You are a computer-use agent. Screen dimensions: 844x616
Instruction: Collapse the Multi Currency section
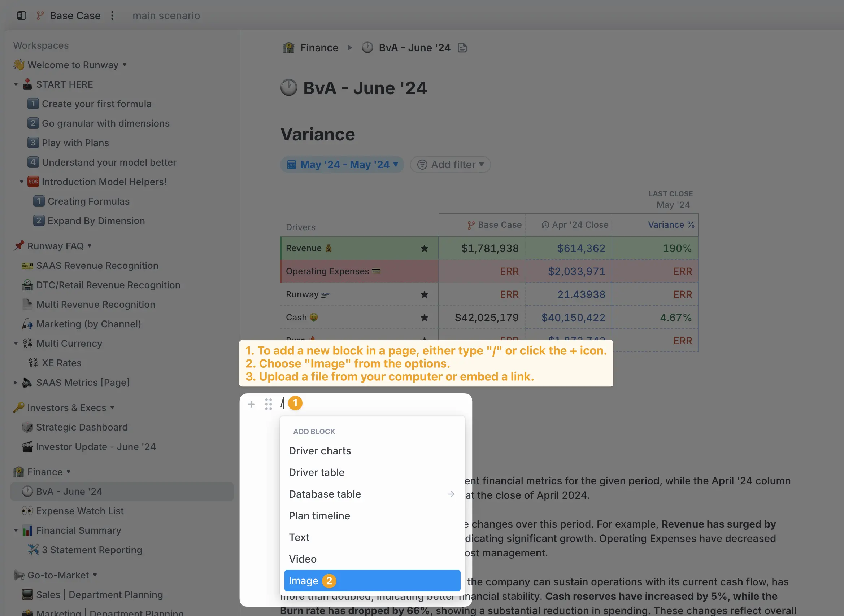(16, 344)
